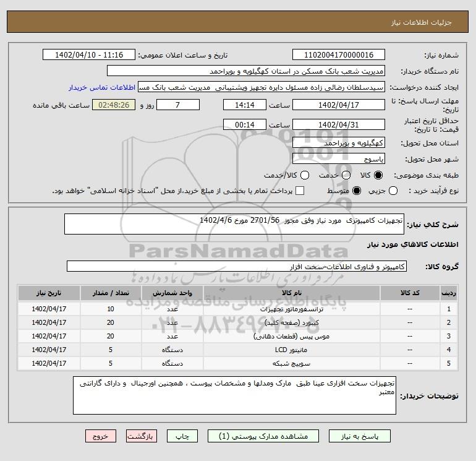Click the price validity date 1402/04/31 field

(x=339, y=124)
